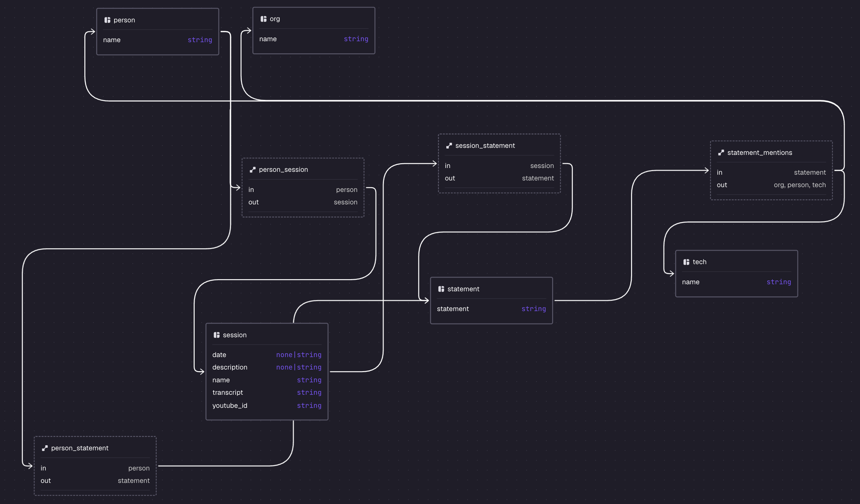This screenshot has height=504, width=860.
Task: Click the name field in person table
Action: (158, 40)
